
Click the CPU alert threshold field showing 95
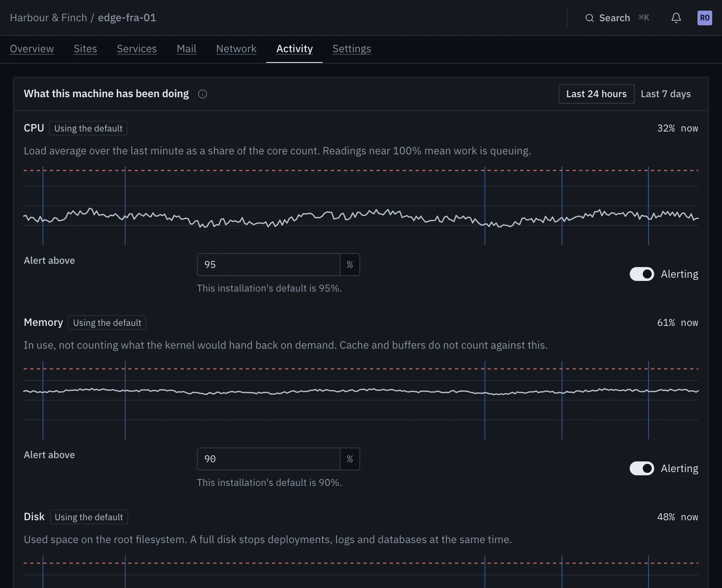pos(269,265)
